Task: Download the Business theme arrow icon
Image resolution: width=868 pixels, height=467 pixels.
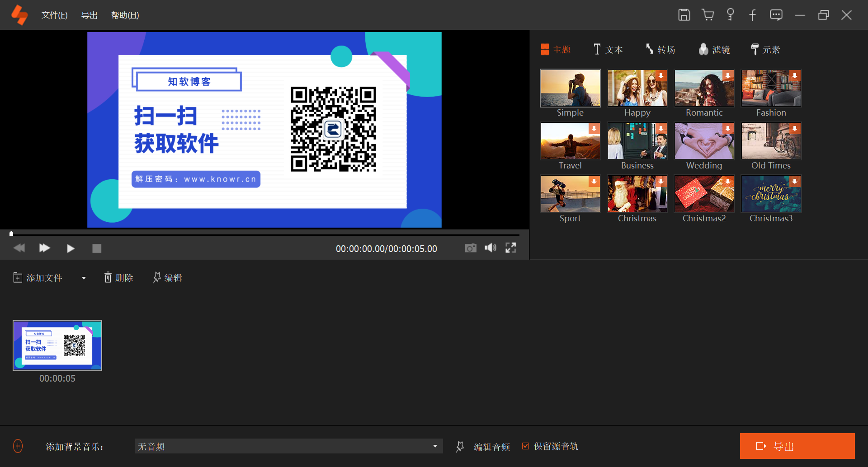Action: coord(661,129)
